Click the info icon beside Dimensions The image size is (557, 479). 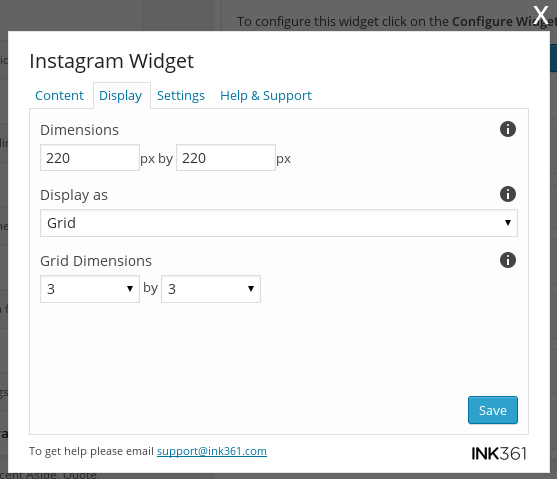coord(508,129)
